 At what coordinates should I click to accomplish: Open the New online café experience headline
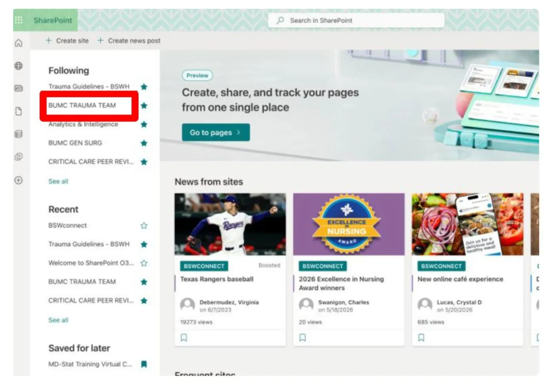tap(460, 279)
